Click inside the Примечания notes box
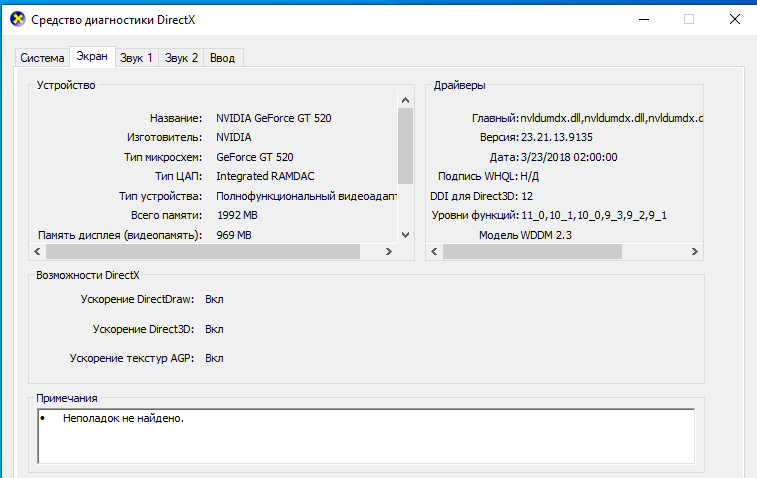Screen dimensions: 757x478 366,436
